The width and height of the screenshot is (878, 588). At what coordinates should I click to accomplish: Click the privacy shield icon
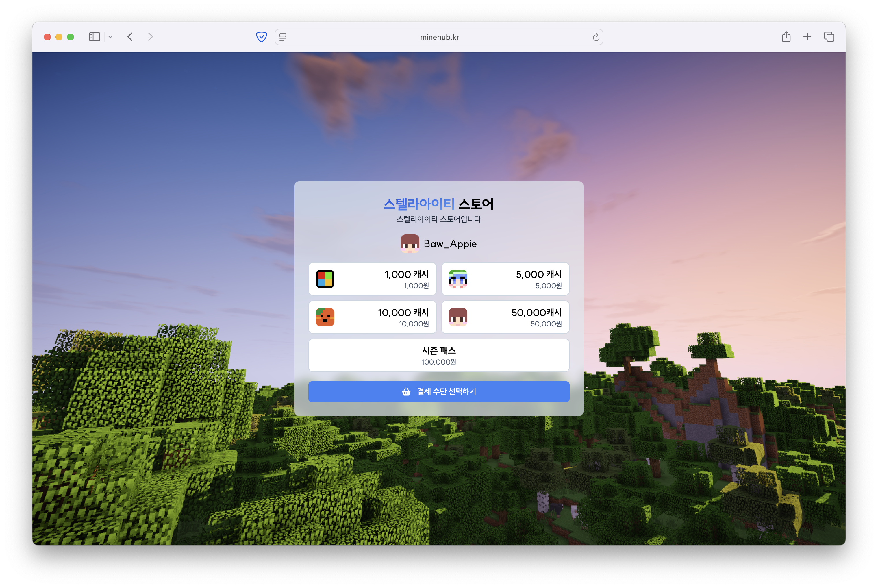[x=261, y=37]
